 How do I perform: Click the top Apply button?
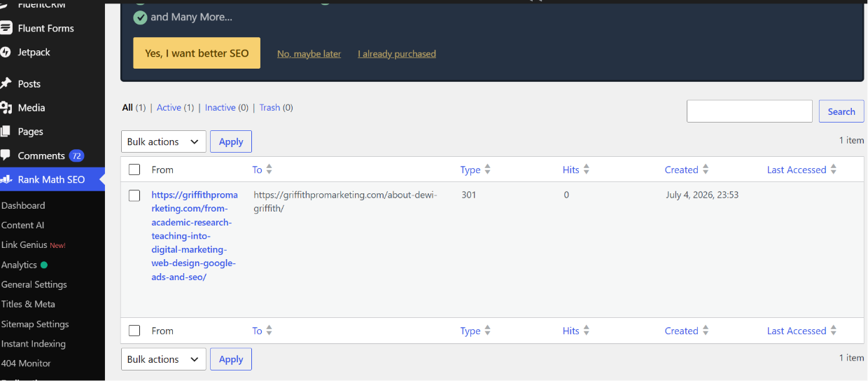(x=231, y=141)
